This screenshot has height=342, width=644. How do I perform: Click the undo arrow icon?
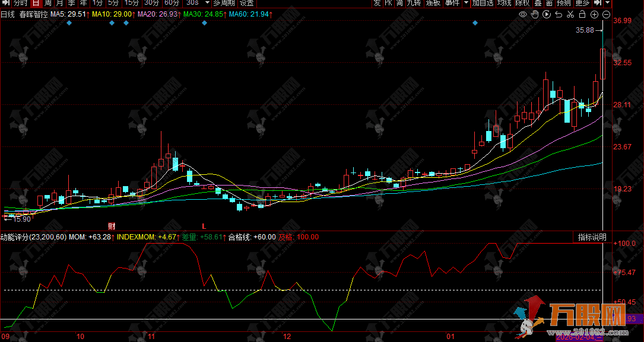click(558, 14)
